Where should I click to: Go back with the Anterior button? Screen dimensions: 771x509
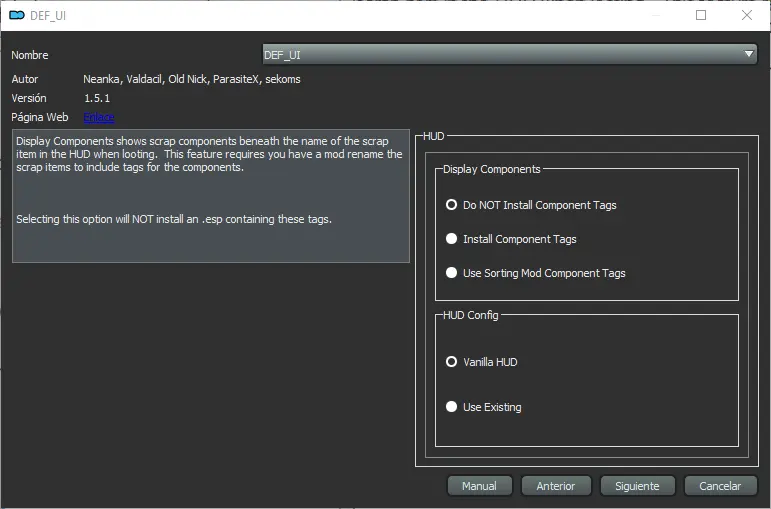[x=556, y=486]
